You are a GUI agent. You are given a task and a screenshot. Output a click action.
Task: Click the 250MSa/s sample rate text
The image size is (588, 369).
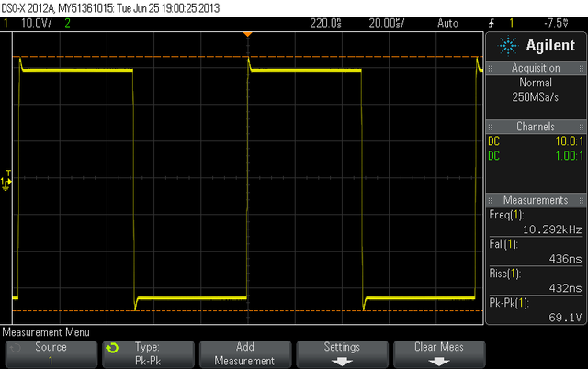click(x=536, y=97)
